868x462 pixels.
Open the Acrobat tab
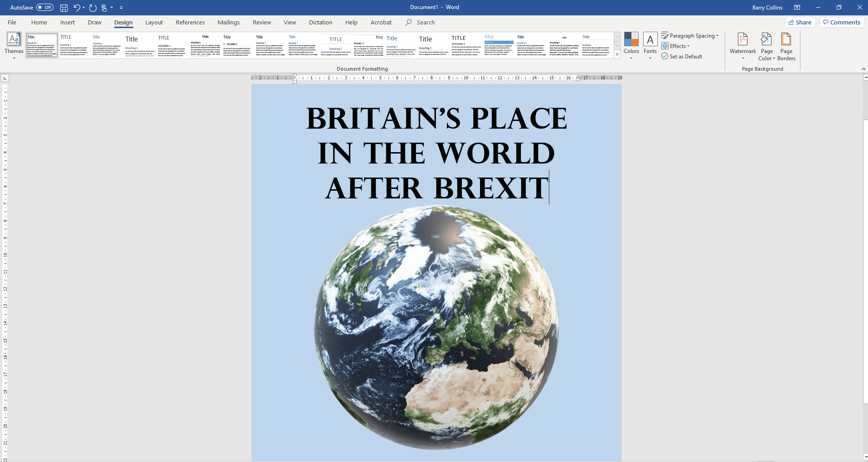(x=381, y=22)
